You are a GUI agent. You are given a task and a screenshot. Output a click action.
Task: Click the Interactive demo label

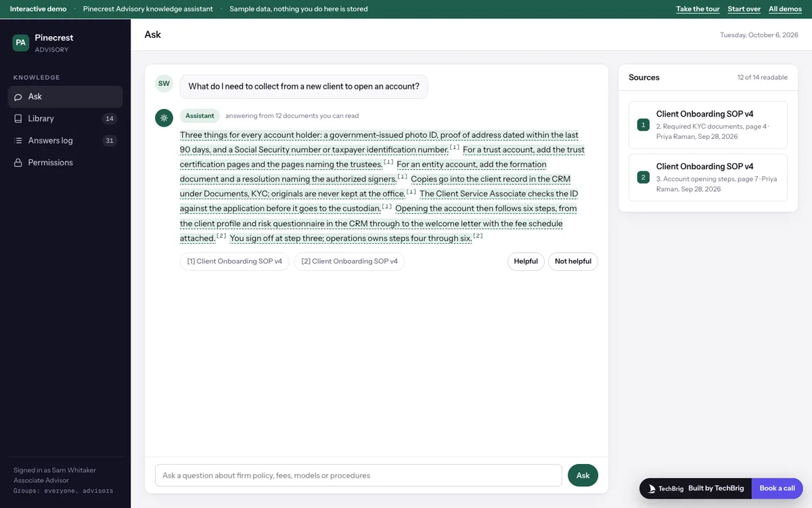[x=38, y=9]
